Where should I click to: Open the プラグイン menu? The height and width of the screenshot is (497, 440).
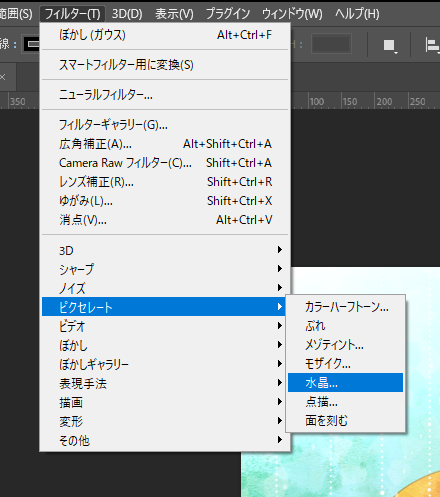tap(228, 14)
